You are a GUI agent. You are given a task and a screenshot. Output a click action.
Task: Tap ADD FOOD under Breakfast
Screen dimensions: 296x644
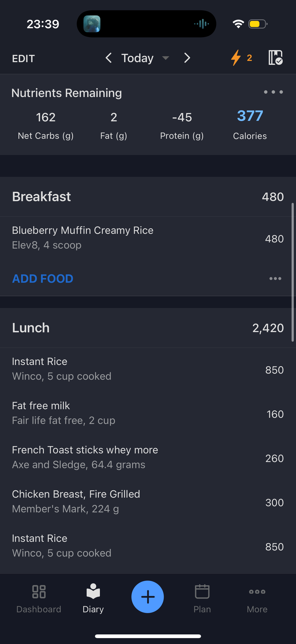click(x=43, y=279)
